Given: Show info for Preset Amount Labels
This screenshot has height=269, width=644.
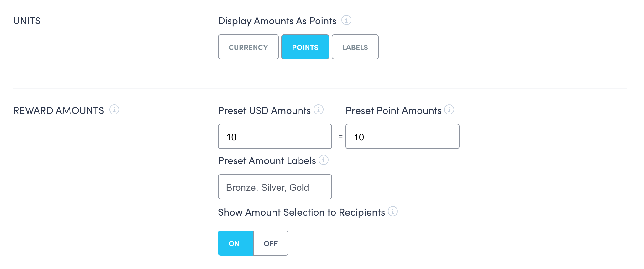Looking at the screenshot, I should tap(324, 160).
